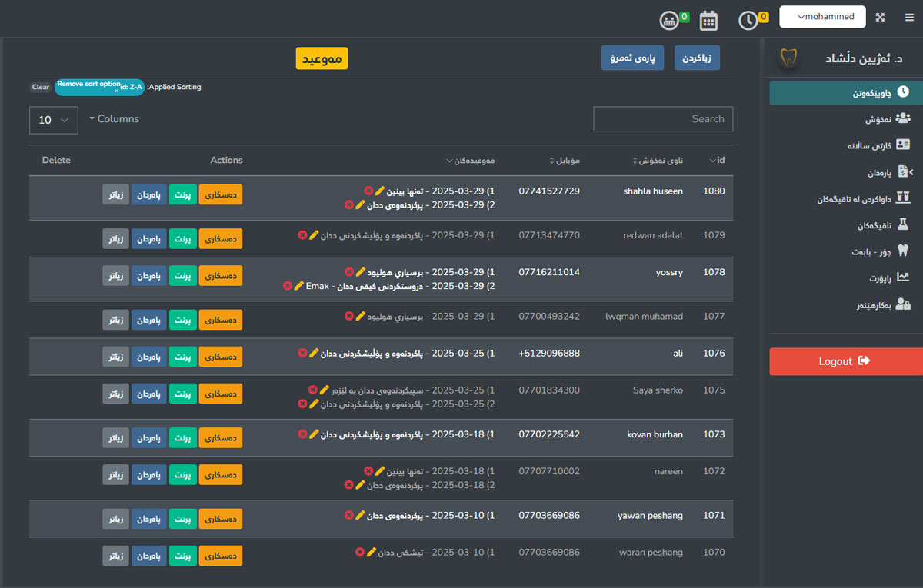Click the clock icon with yellow badge

(748, 21)
